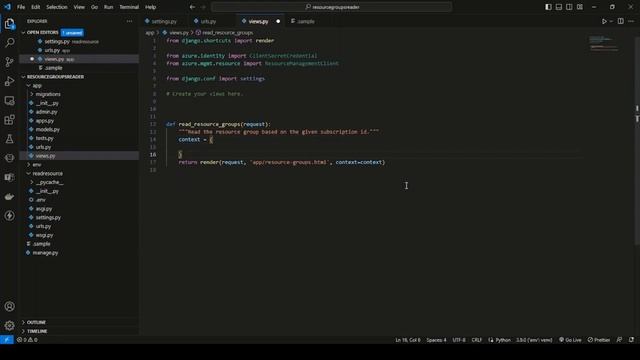The image size is (640, 360).
Task: Switch to the settings.py tab
Action: [x=164, y=21]
